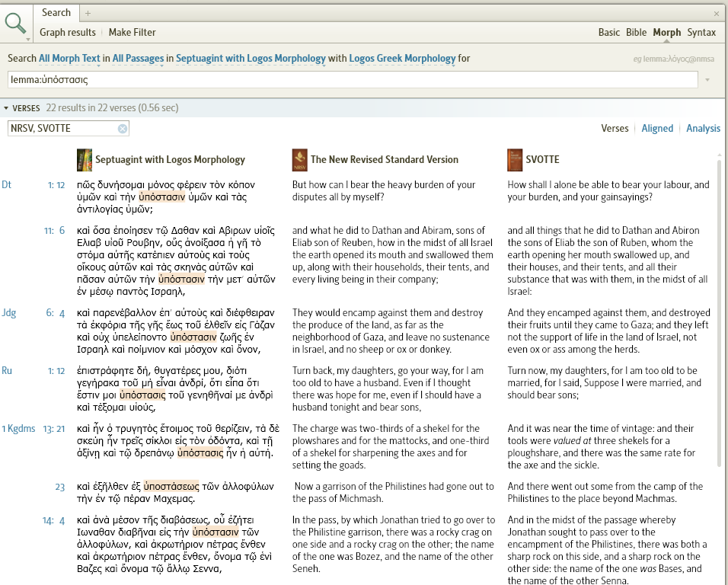Click the magnifying glass search icon
The image size is (728, 585).
click(x=15, y=23)
